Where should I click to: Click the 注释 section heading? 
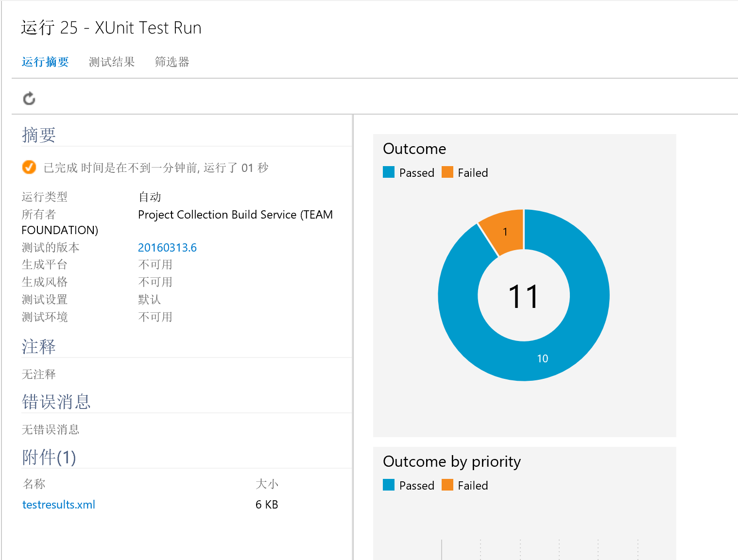coord(39,346)
